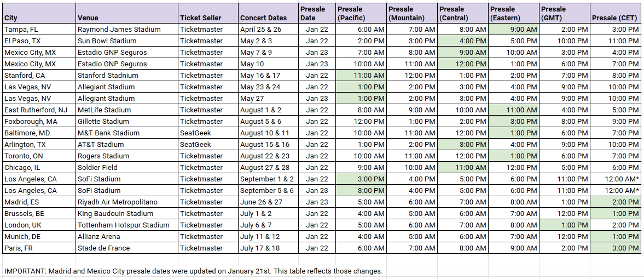Select the Presale (CET) header cell
This screenshot has width=644, height=279.
pos(616,13)
